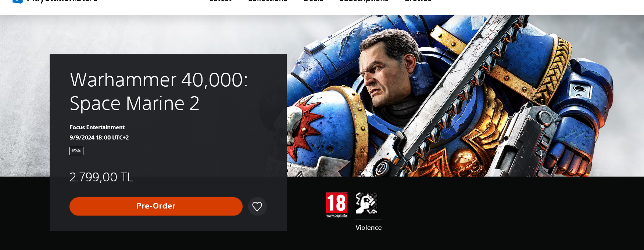
Task: Open the PEGI 18 age rating icon
Action: click(336, 205)
